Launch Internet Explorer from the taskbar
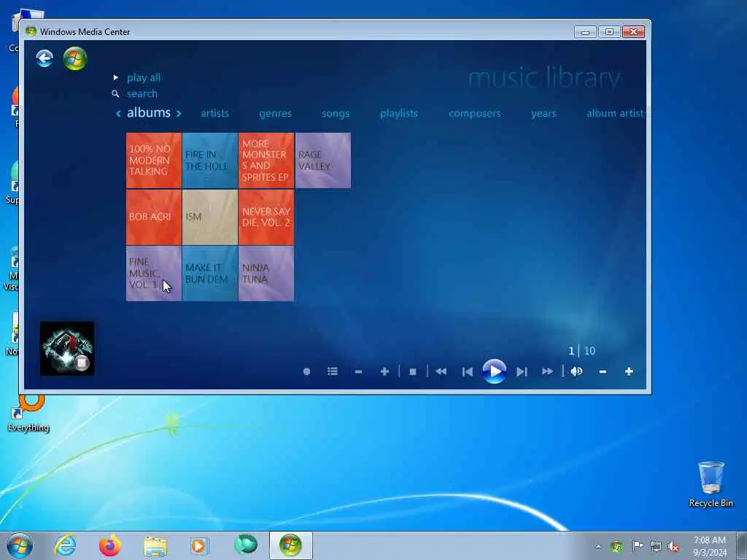The image size is (747, 560). point(65,545)
